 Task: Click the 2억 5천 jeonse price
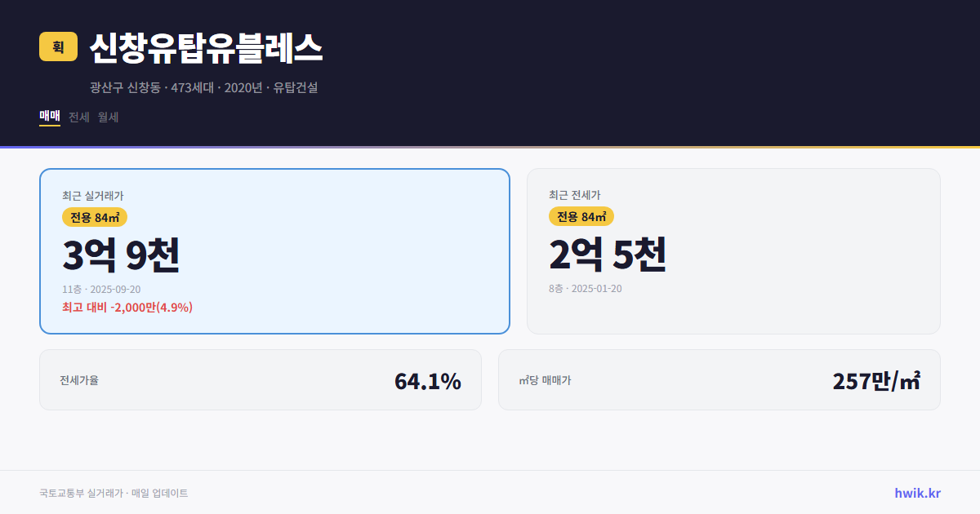(608, 254)
